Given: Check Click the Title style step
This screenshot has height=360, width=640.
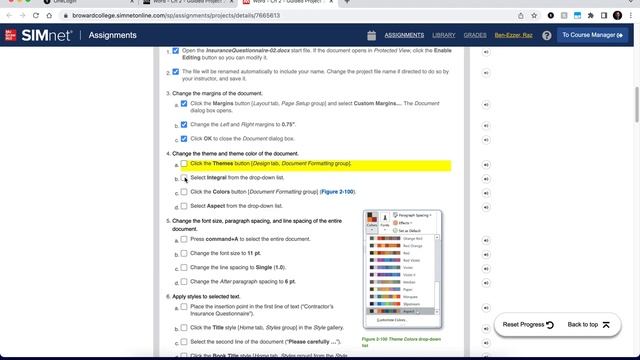Looking at the screenshot, I should pos(184,328).
